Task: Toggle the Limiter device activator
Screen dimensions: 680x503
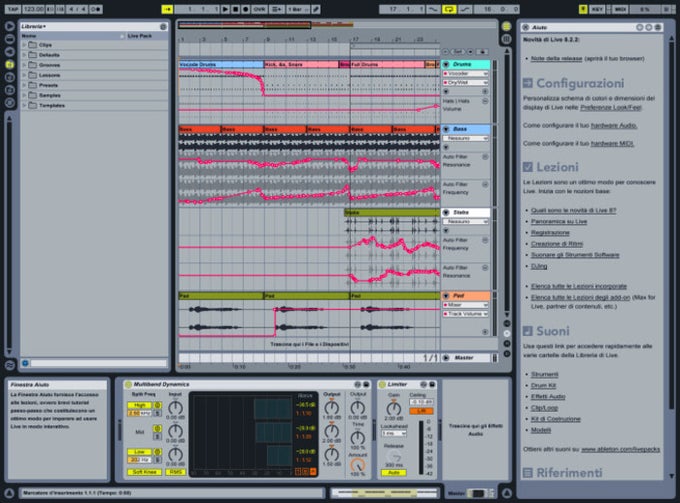Action: pyautogui.click(x=382, y=385)
